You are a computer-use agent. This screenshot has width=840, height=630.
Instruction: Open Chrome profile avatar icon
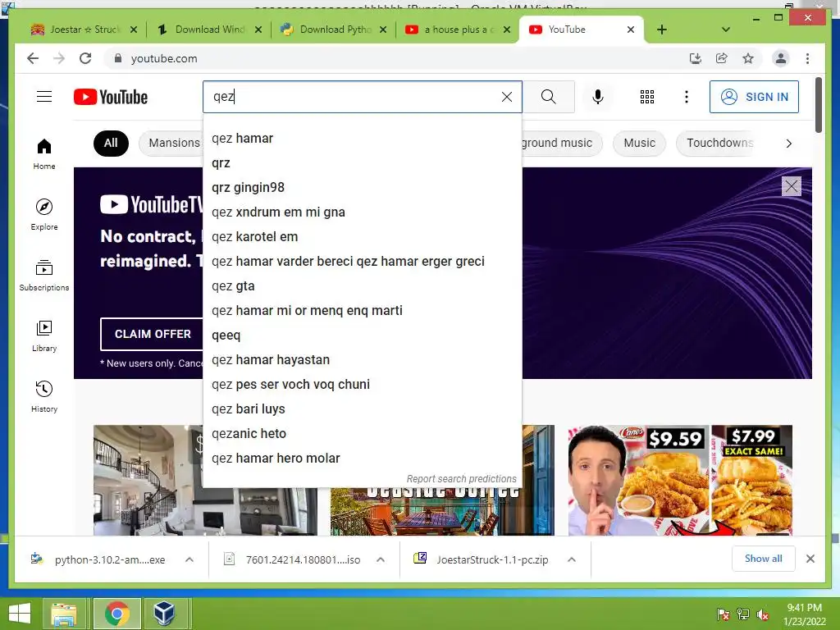coord(781,58)
